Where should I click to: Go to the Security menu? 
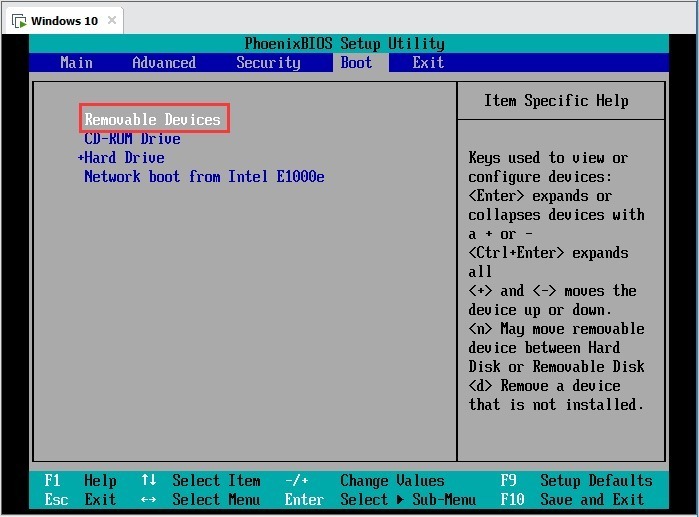click(x=268, y=62)
